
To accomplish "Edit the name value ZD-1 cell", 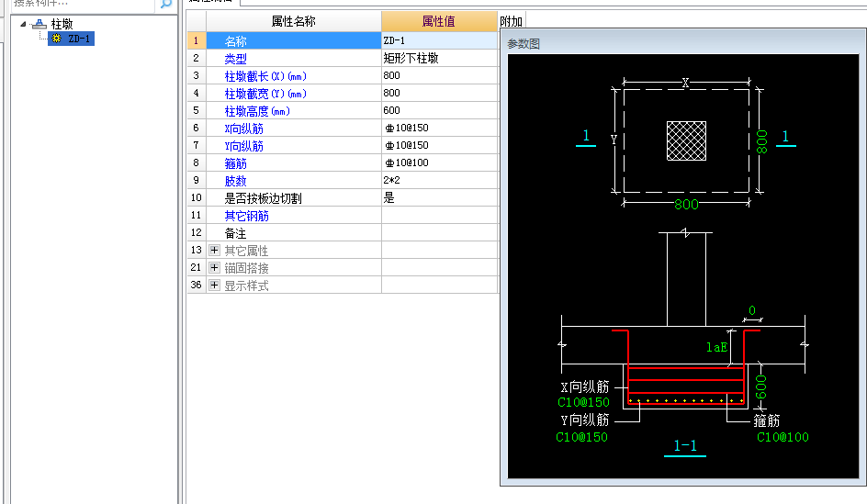I will coord(440,41).
